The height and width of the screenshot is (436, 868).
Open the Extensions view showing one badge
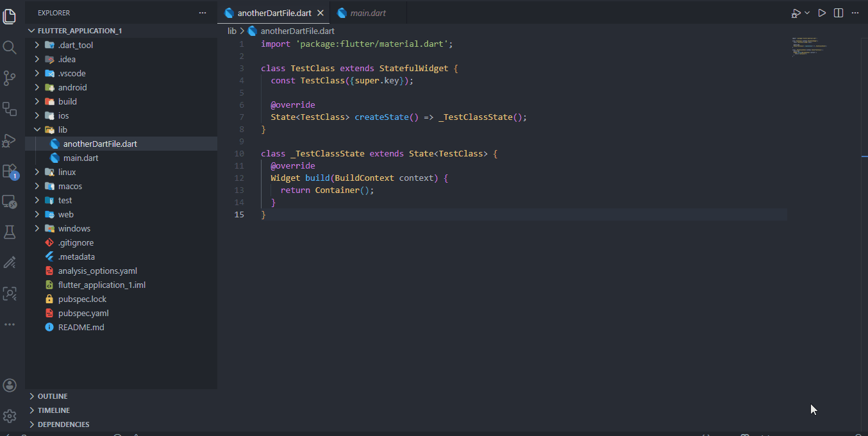(10, 170)
